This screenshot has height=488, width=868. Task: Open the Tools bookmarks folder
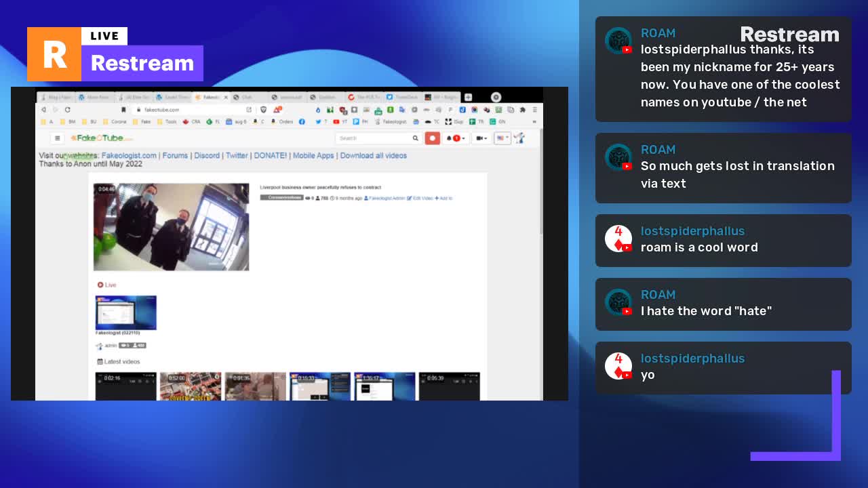[x=167, y=122]
